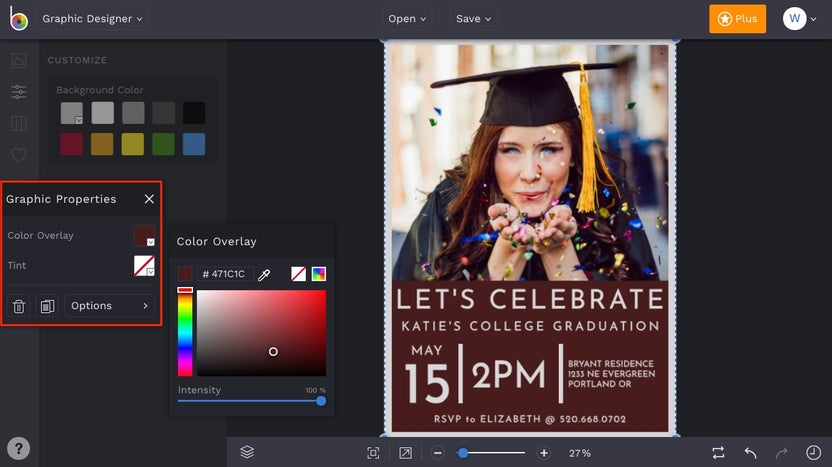
Task: Open the Templates sidebar icon
Action: point(19,123)
